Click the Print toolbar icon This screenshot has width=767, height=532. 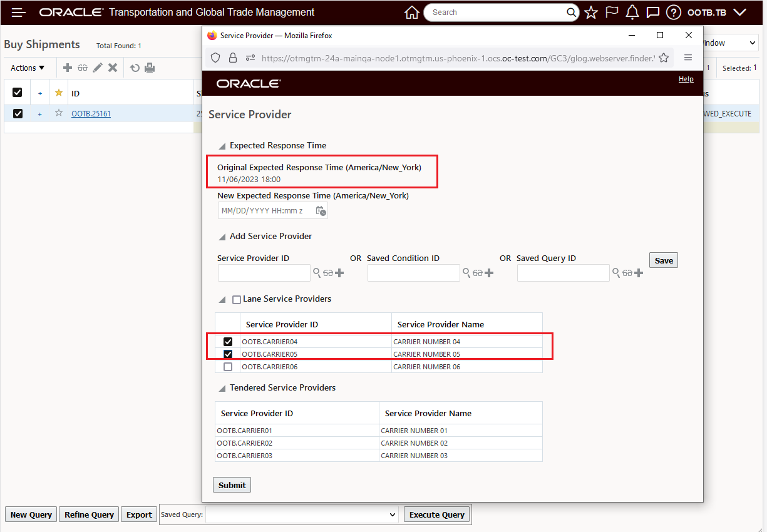[150, 68]
